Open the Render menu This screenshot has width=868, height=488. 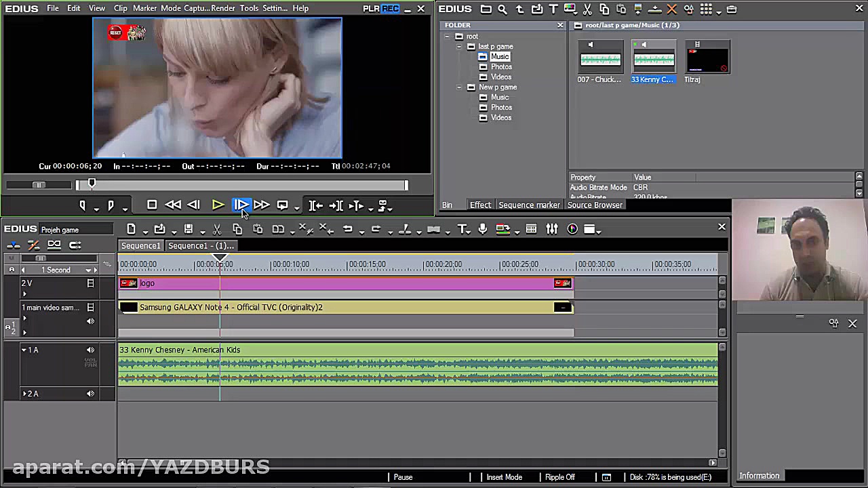pyautogui.click(x=223, y=8)
